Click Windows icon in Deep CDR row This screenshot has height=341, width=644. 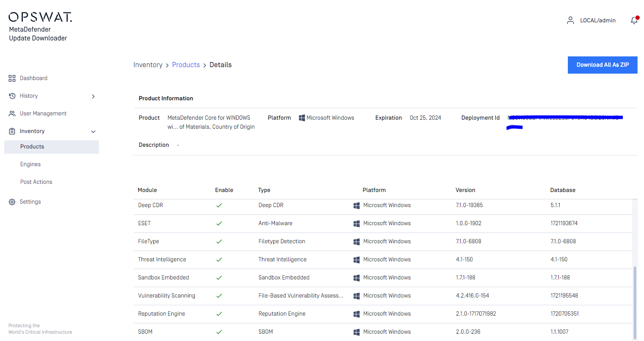click(x=357, y=205)
